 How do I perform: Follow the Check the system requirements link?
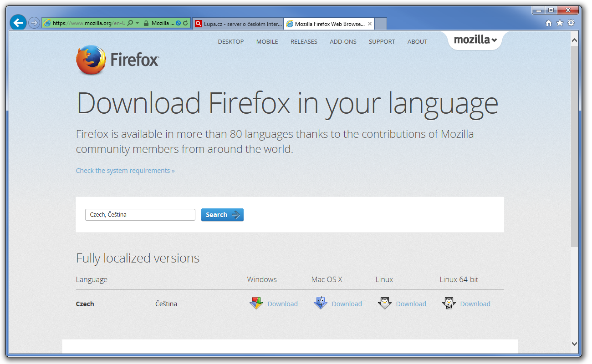click(x=125, y=171)
